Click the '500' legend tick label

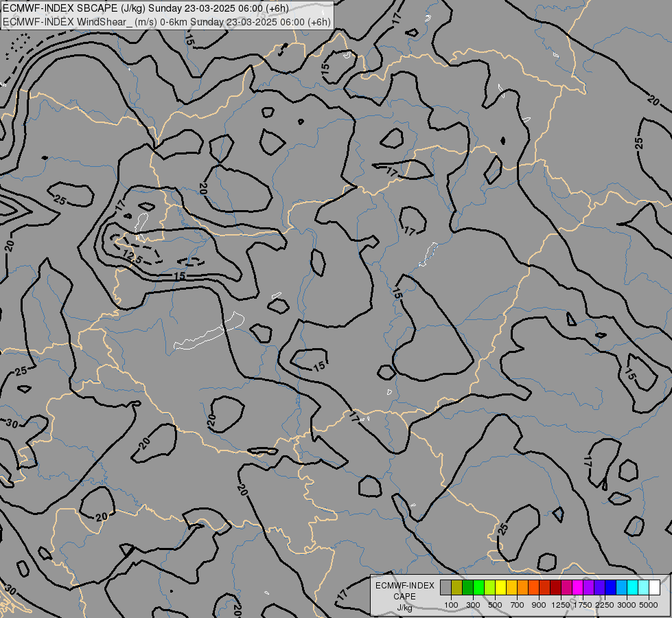pos(495,605)
